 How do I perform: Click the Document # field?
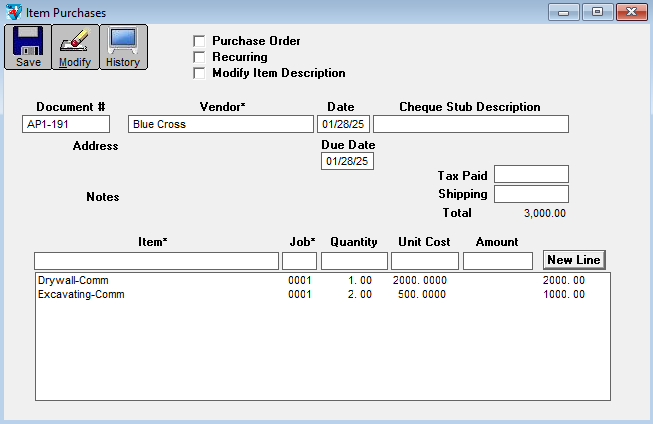tap(66, 124)
